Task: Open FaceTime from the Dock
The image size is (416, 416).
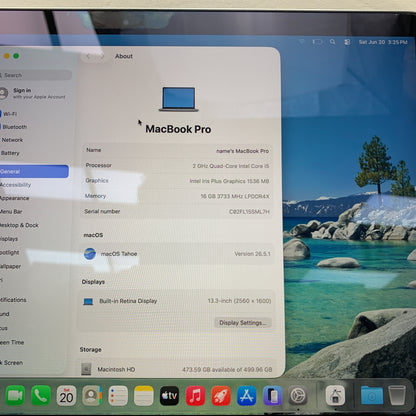Action: 15,395
